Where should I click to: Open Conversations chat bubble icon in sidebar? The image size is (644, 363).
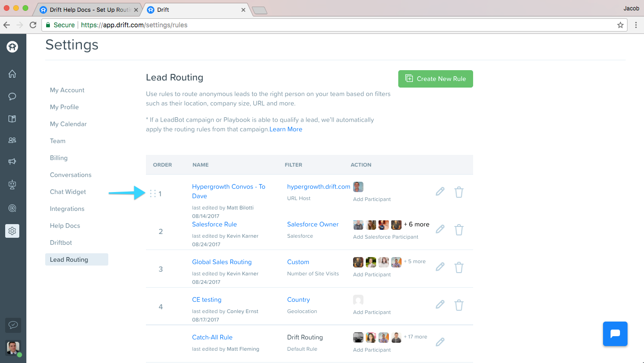[x=12, y=97]
